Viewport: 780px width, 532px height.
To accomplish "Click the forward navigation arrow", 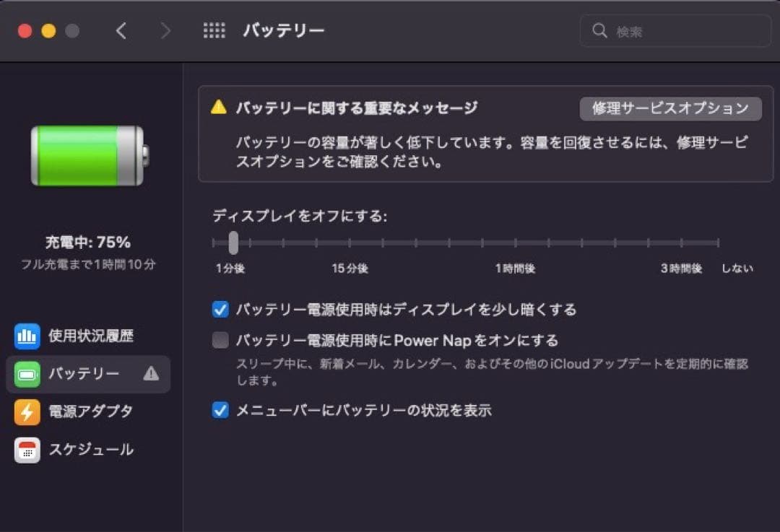I will (x=165, y=30).
